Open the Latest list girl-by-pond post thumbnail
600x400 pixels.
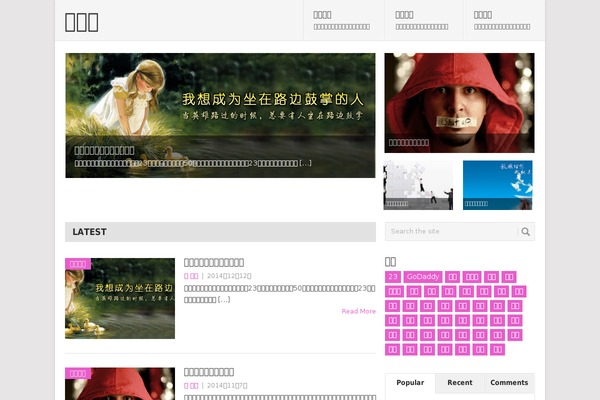(x=120, y=298)
